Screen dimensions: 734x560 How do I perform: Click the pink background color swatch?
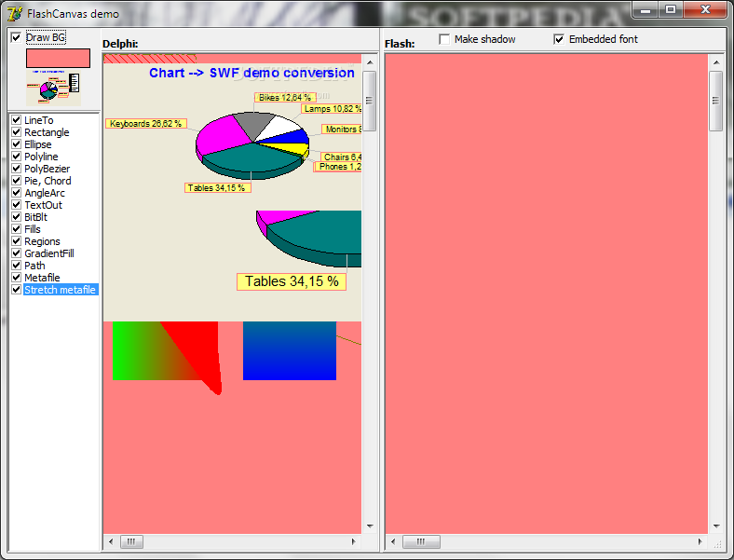click(x=58, y=58)
